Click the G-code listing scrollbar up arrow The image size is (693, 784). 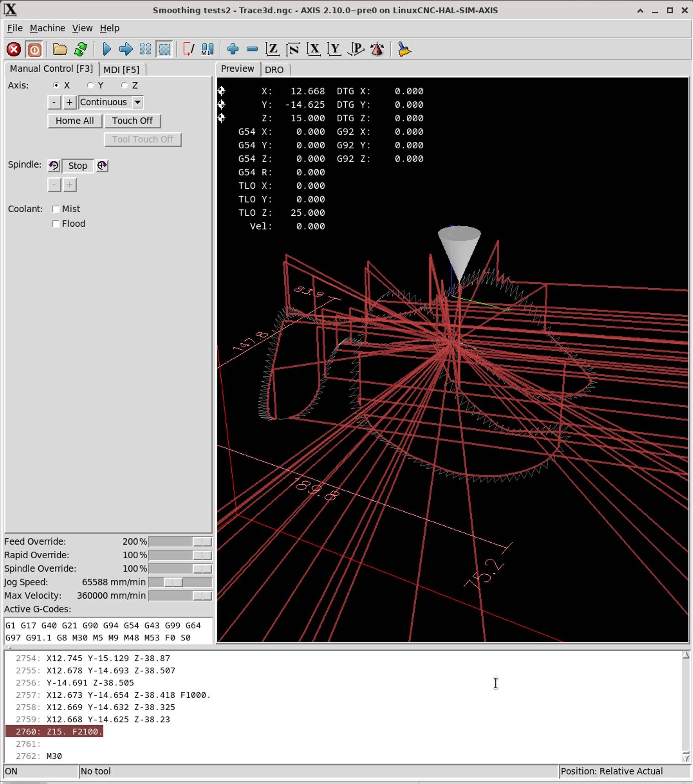pos(686,655)
